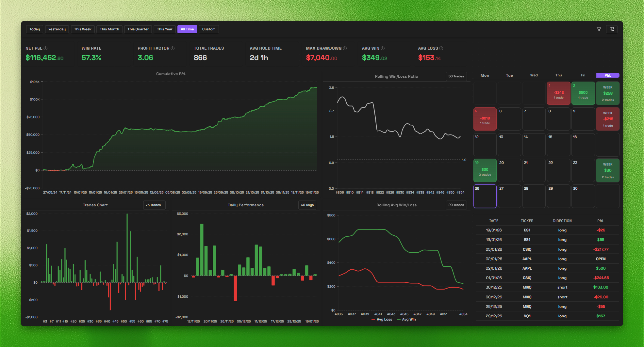Select calendar day 22
The height and width of the screenshot is (347, 644).
558,170
